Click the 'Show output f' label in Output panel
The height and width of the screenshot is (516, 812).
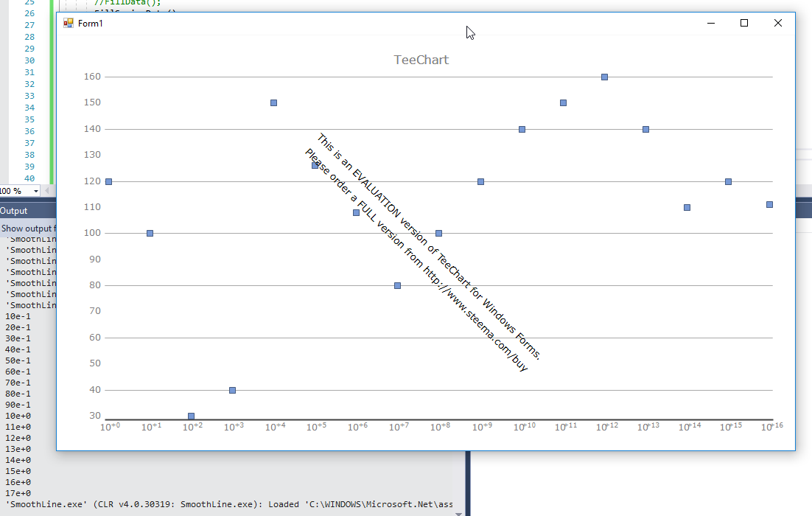(27, 229)
